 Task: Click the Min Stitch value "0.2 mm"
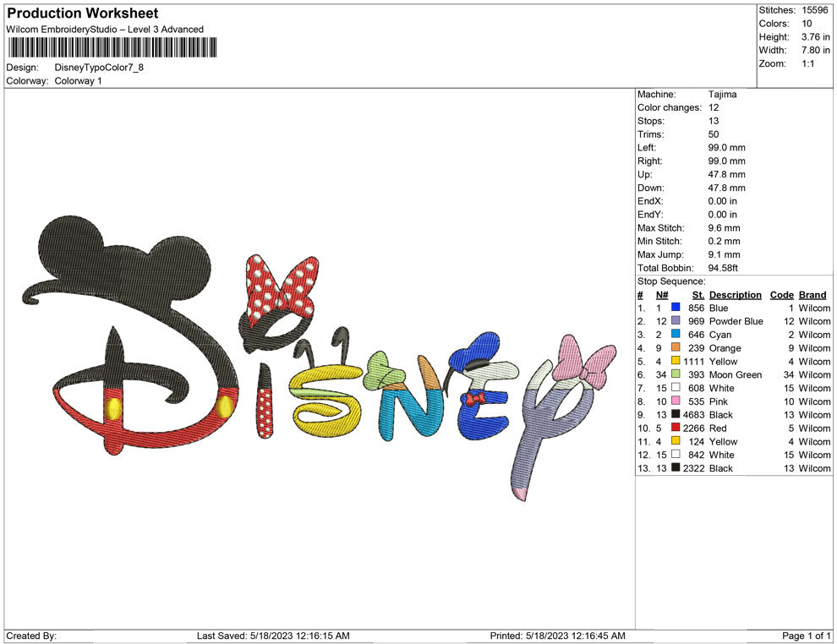pos(724,241)
